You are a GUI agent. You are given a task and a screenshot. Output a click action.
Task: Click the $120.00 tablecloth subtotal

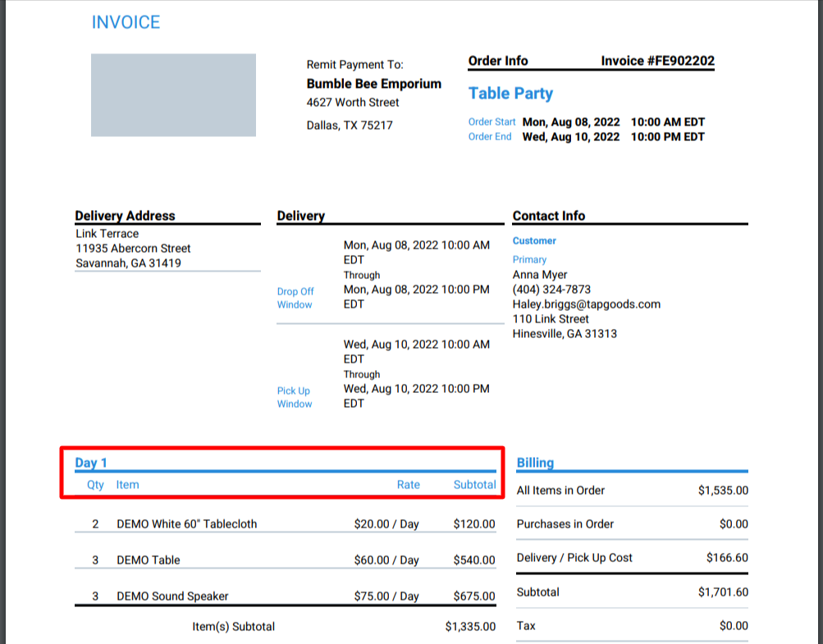(x=474, y=523)
